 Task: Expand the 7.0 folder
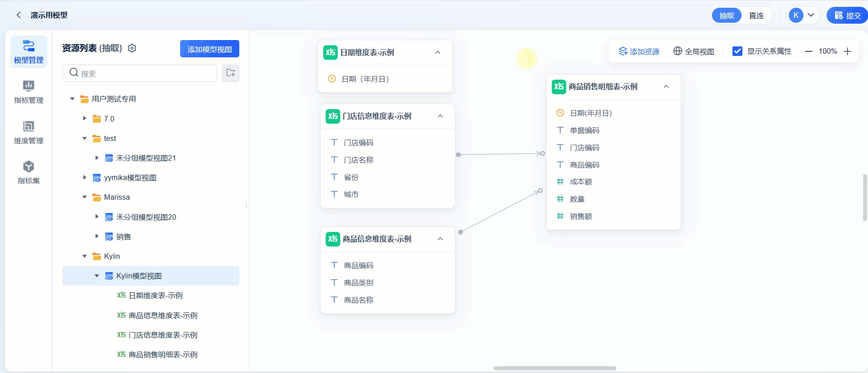point(84,118)
